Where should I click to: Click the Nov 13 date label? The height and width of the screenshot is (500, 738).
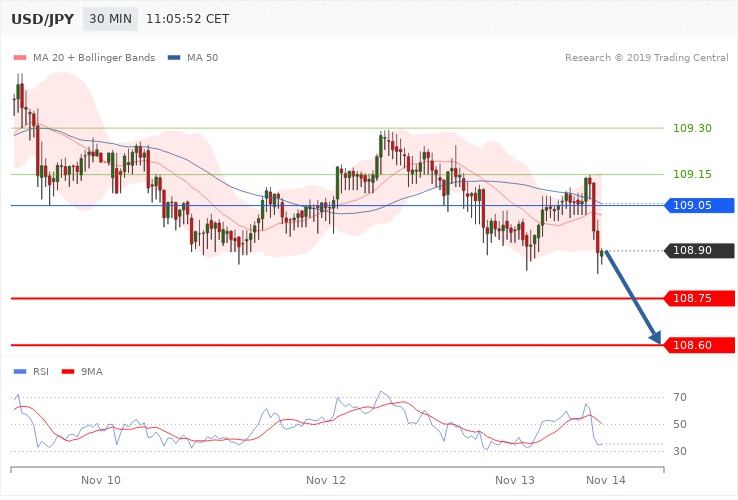coord(514,481)
